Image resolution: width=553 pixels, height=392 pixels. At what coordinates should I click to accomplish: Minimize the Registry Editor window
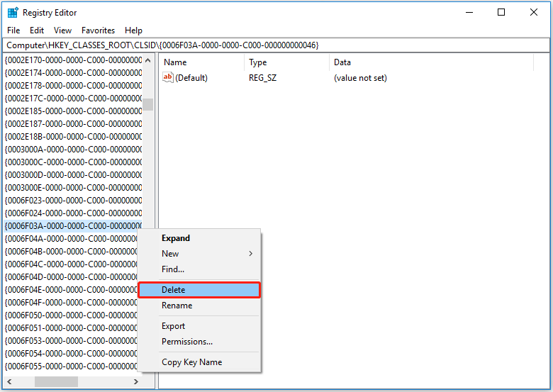coord(469,12)
